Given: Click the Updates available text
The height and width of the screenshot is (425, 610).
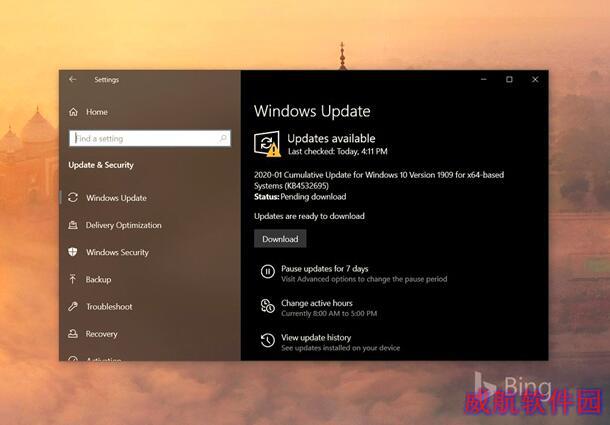Looking at the screenshot, I should [331, 138].
